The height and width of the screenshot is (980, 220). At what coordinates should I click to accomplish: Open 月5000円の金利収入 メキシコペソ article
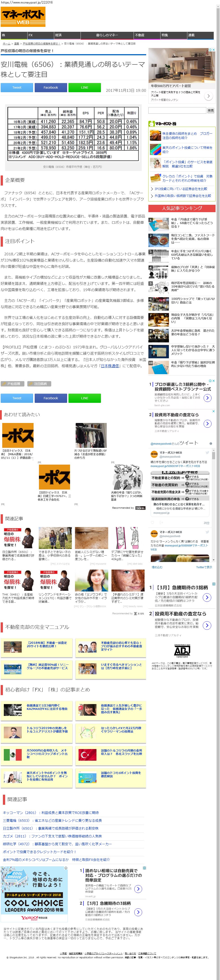tap(36, 756)
